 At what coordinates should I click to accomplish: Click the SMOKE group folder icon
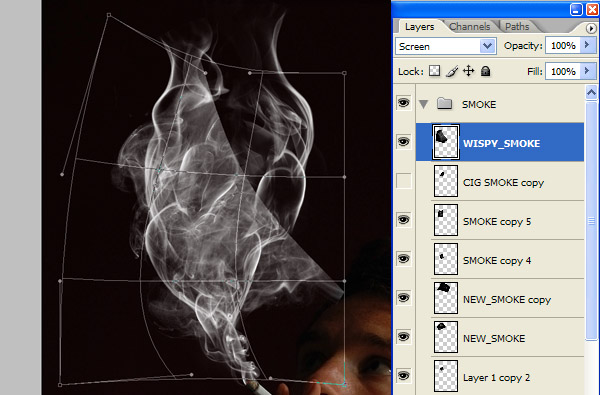pyautogui.click(x=444, y=103)
